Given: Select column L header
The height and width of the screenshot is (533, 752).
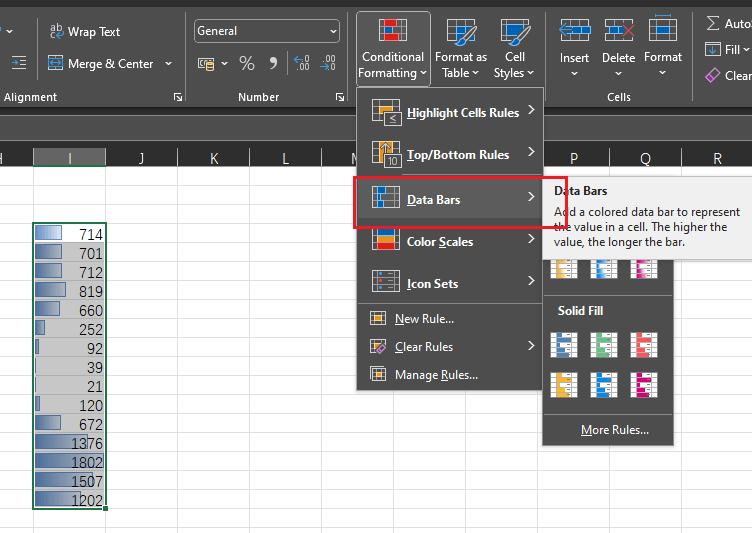Looking at the screenshot, I should pyautogui.click(x=285, y=157).
